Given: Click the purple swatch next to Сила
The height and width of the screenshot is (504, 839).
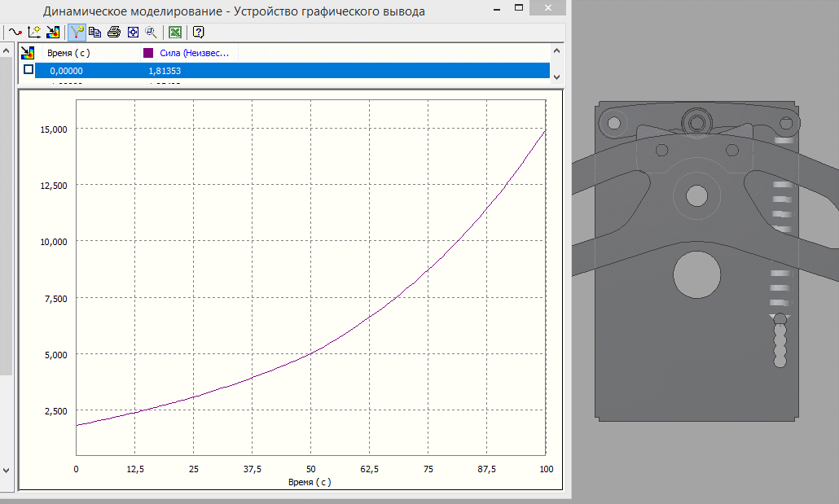Looking at the screenshot, I should [x=148, y=53].
